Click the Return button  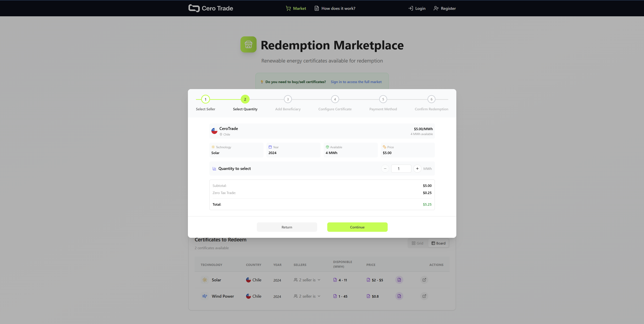287,227
